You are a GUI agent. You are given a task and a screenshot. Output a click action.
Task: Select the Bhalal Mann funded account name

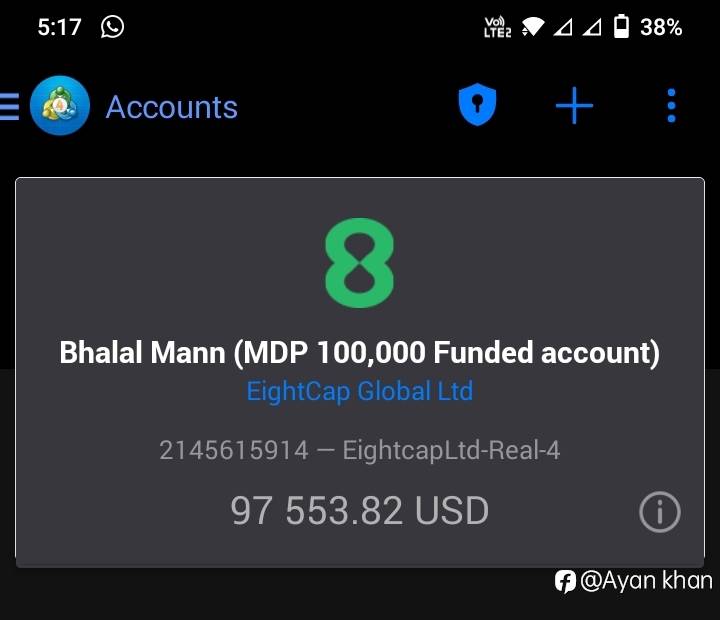point(360,353)
